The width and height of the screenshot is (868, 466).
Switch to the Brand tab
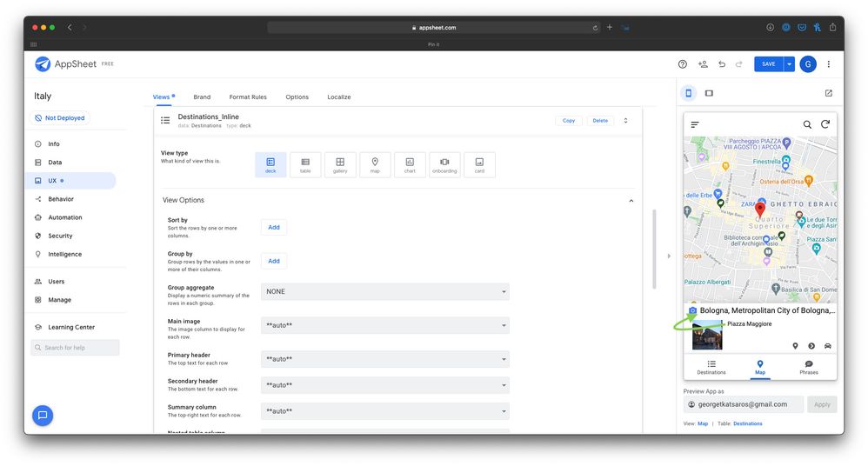202,97
